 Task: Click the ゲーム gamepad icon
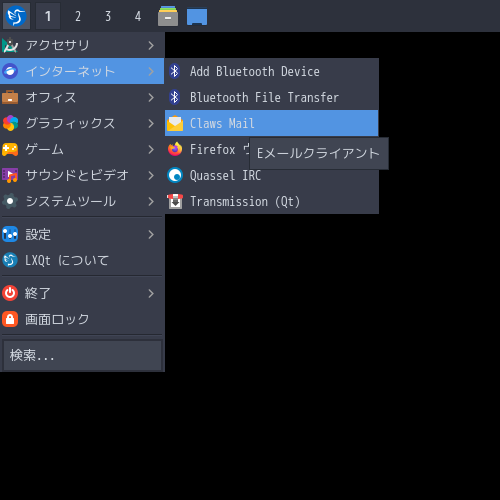click(x=10, y=149)
